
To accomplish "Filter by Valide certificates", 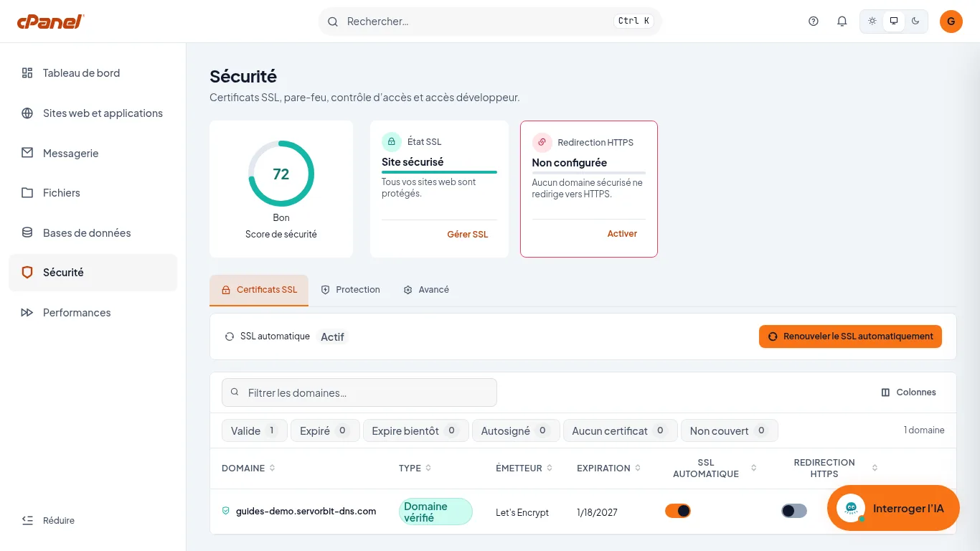I will point(255,430).
